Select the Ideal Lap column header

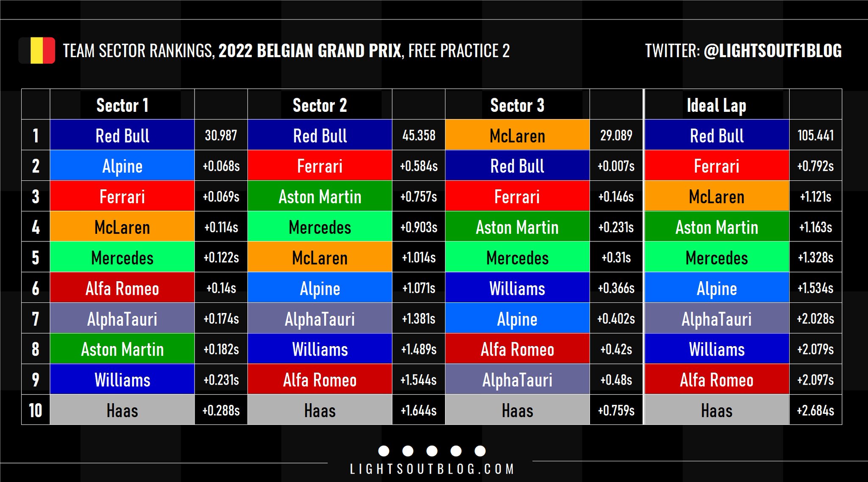coord(716,105)
